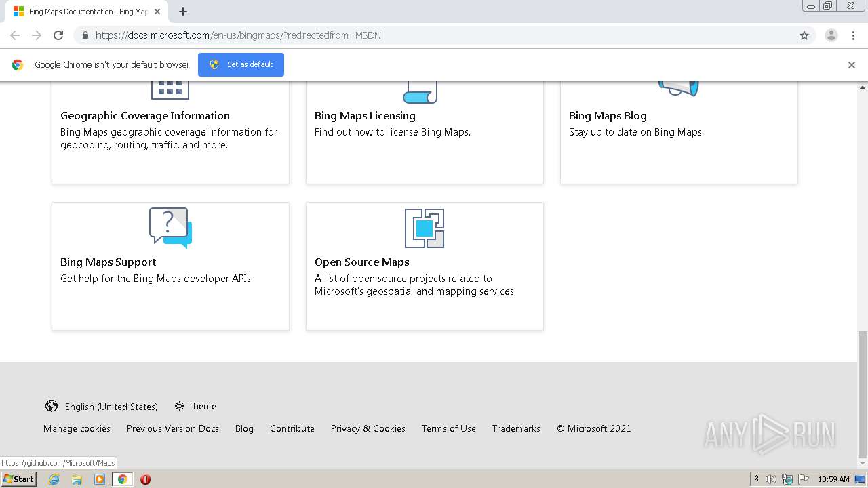Open the media player taskbar icon
Screen dimensions: 868x488
point(100,479)
